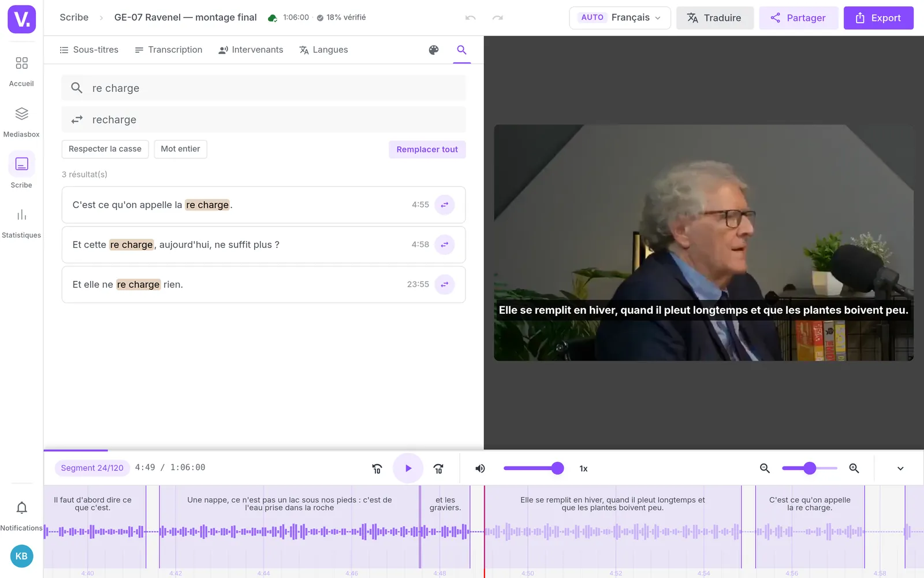This screenshot has height=578, width=924.
Task: Open the Intervenants tab
Action: point(251,50)
